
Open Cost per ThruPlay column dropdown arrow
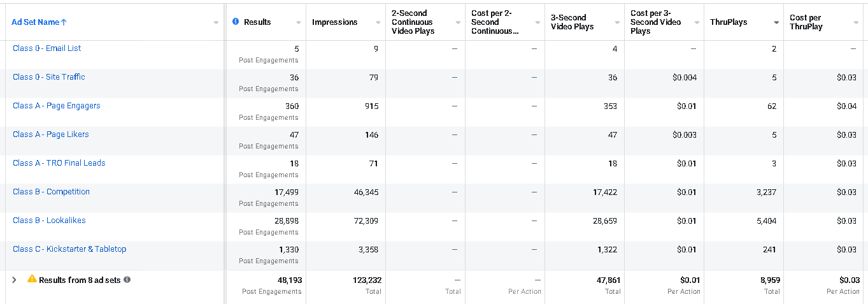pos(856,23)
